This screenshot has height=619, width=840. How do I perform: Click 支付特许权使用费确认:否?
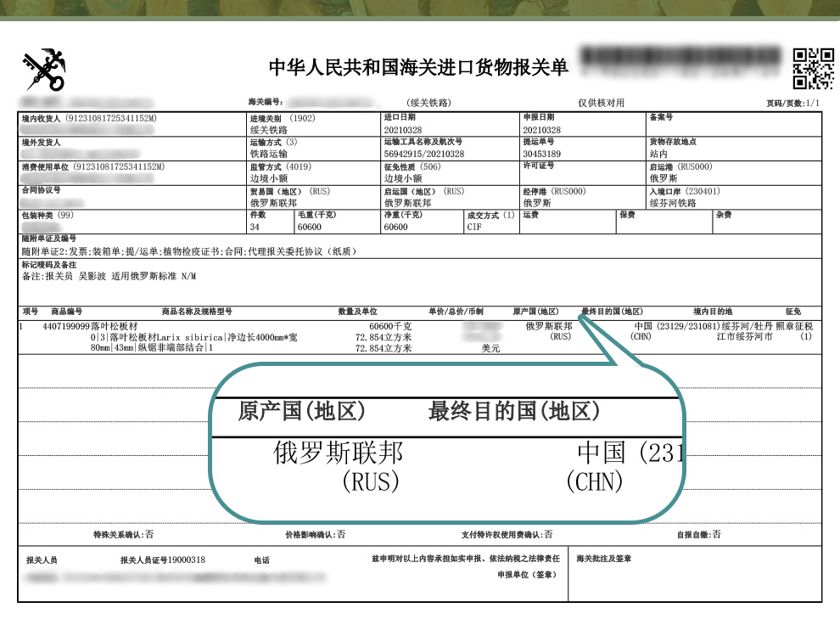(x=507, y=534)
